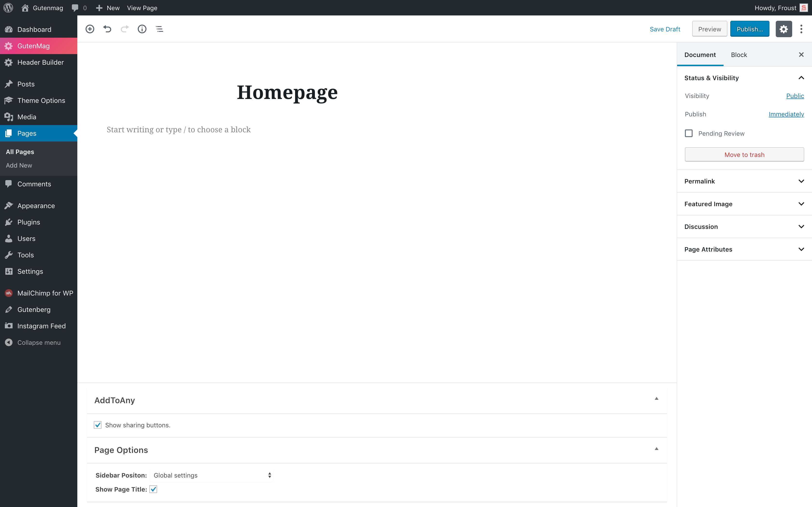Screen dimensions: 812x507
Task: Enable the Pending Review checkbox
Action: [x=689, y=134]
